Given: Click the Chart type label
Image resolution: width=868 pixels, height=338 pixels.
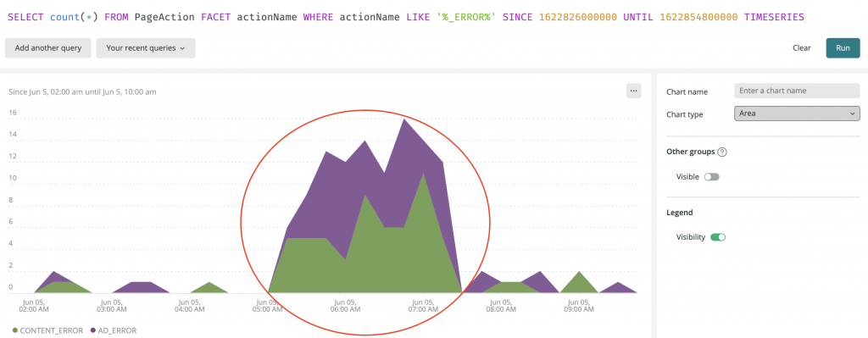Looking at the screenshot, I should click(x=685, y=114).
